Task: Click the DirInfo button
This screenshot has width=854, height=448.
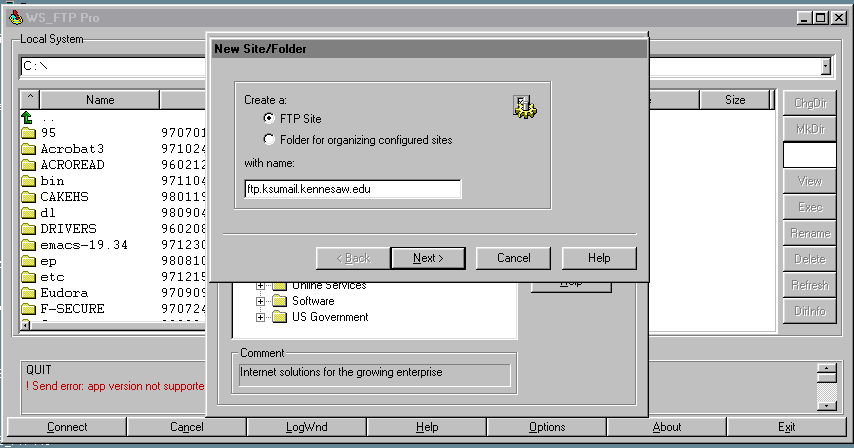Action: (x=810, y=311)
